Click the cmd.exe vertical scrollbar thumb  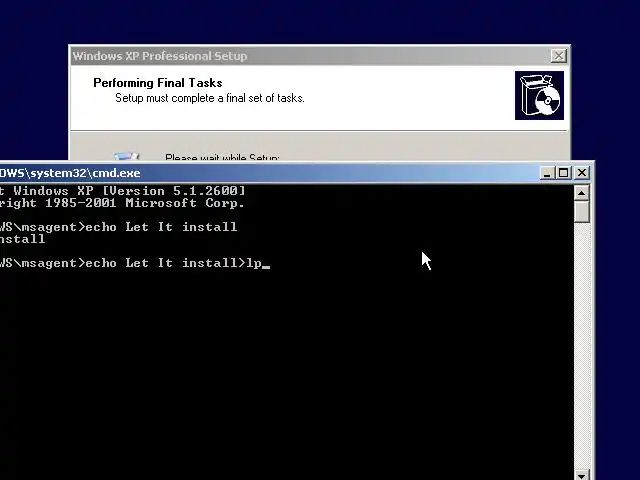pos(582,211)
